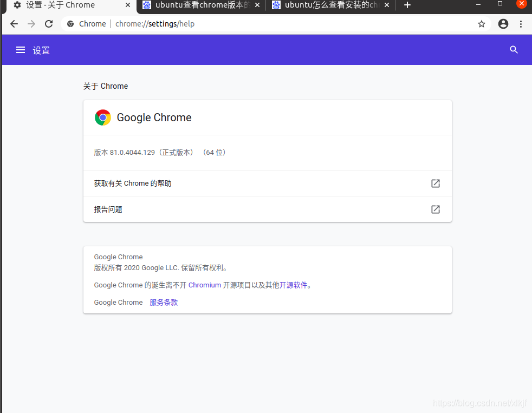
Task: Open a new tab with the plus button
Action: [x=407, y=5]
